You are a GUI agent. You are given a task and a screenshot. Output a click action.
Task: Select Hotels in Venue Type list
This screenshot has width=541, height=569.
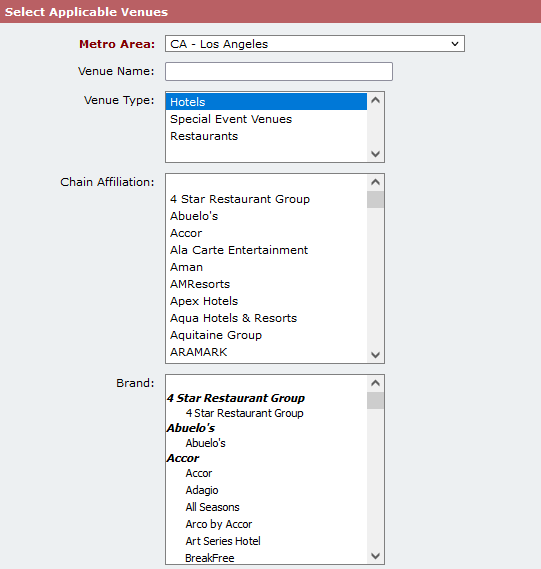coord(266,102)
